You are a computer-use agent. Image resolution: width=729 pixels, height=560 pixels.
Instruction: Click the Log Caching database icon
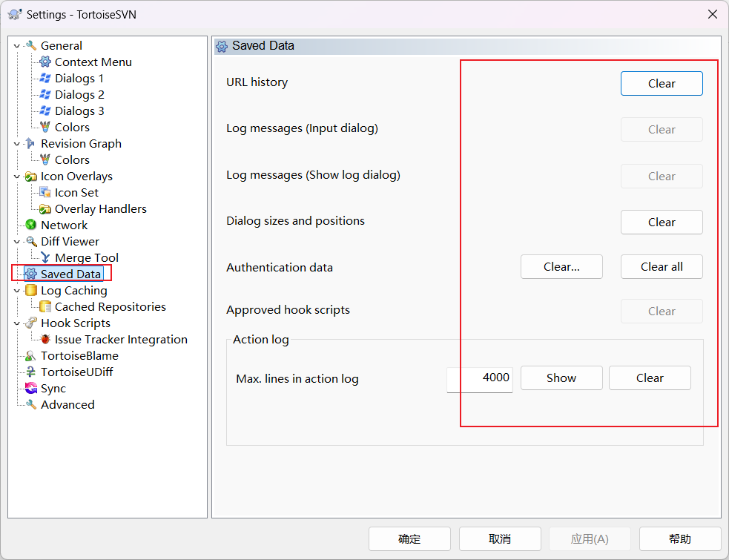[x=30, y=290]
